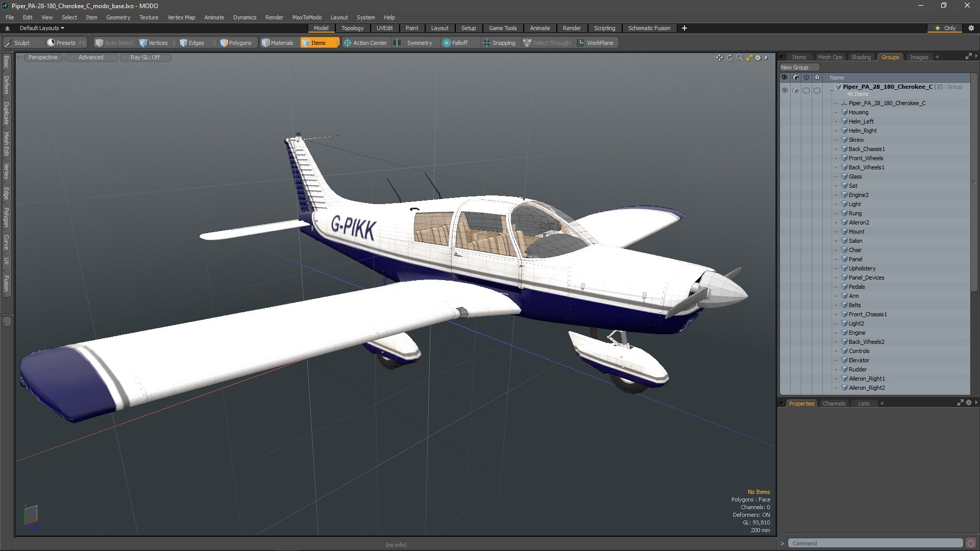Toggle Auto Select
980x551 pixels.
(114, 43)
